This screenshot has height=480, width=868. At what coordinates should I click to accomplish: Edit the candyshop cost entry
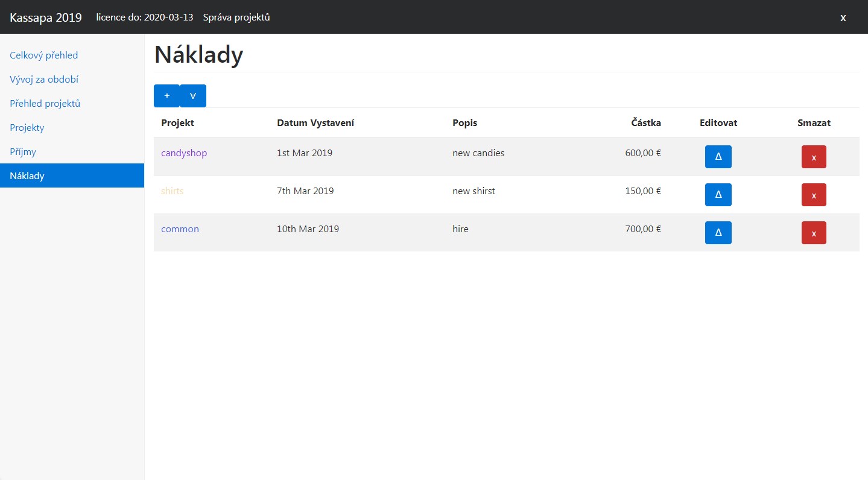(x=718, y=157)
